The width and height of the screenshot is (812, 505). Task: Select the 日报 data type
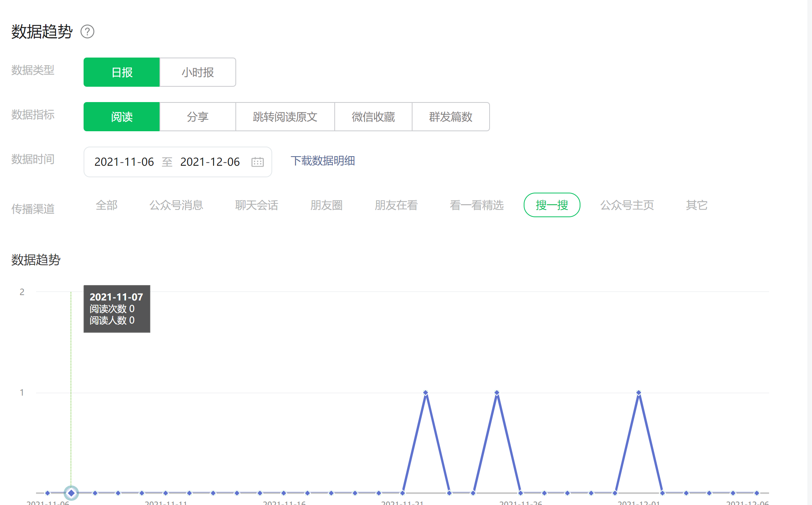coord(122,72)
